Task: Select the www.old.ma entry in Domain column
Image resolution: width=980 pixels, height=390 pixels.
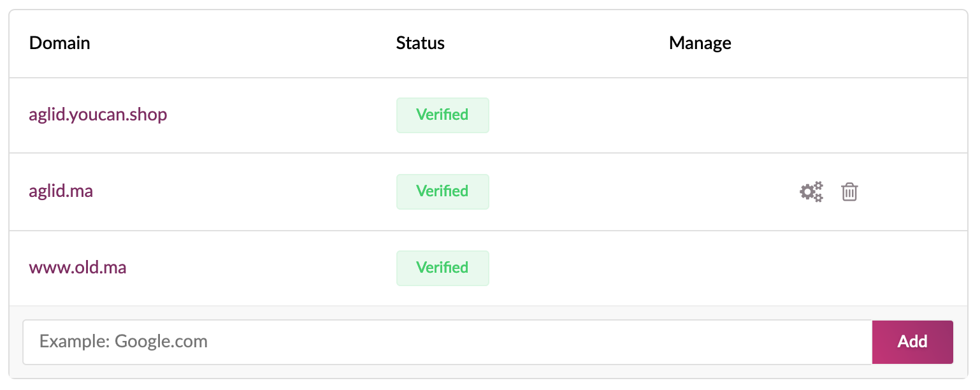Action: [78, 268]
